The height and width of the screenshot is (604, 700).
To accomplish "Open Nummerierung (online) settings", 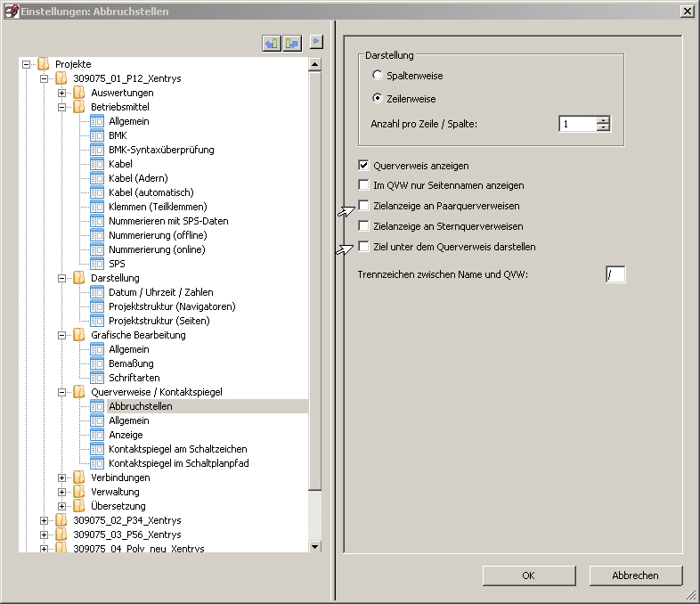I will click(x=157, y=249).
